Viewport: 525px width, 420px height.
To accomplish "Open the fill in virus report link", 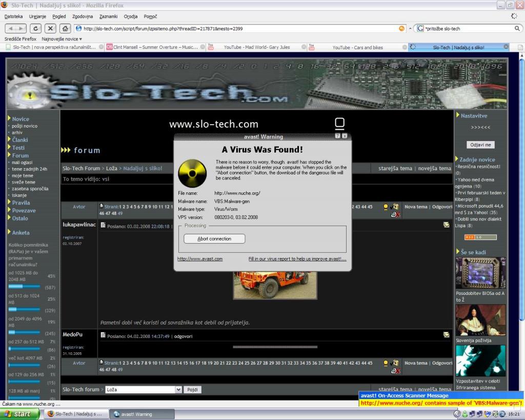I will click(297, 259).
